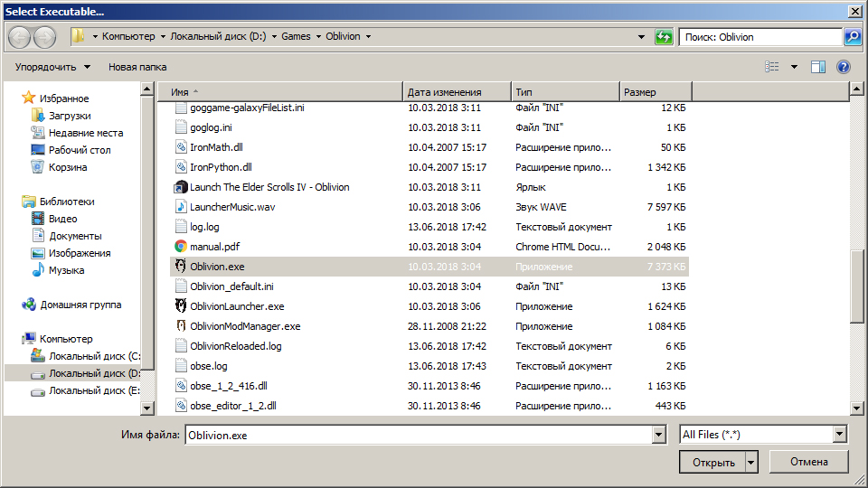The height and width of the screenshot is (488, 868).
Task: Click the obse_1_2_416.dll file icon
Action: 181,386
